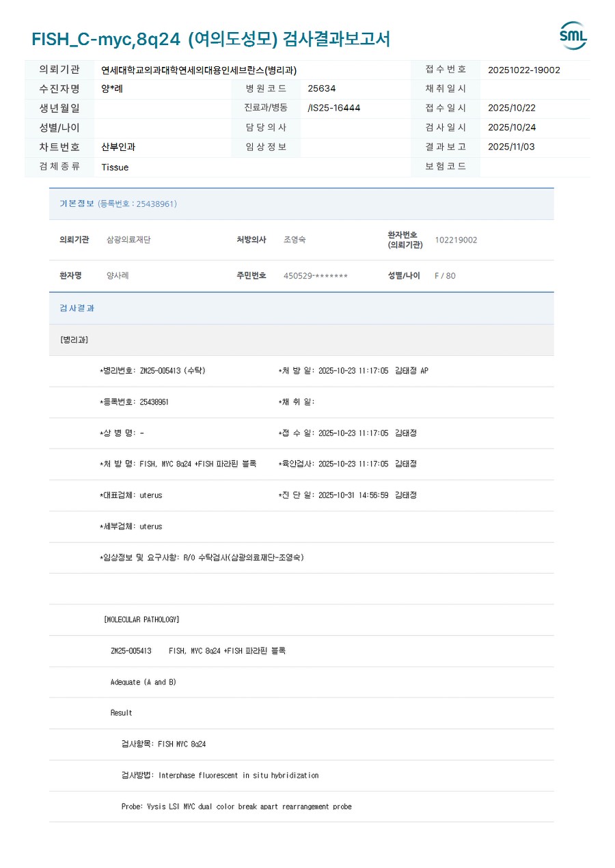Click the 환자명 value 양사례

pos(118,276)
